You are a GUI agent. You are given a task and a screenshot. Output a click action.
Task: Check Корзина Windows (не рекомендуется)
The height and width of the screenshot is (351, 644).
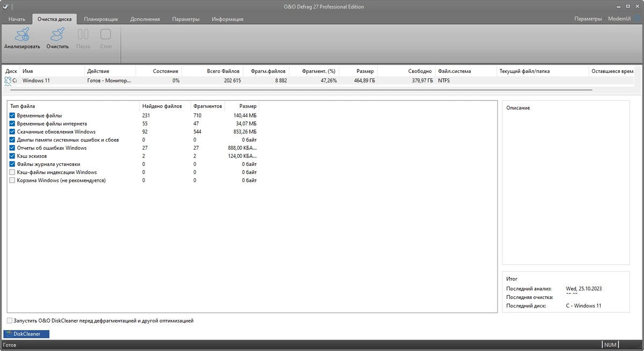12,180
